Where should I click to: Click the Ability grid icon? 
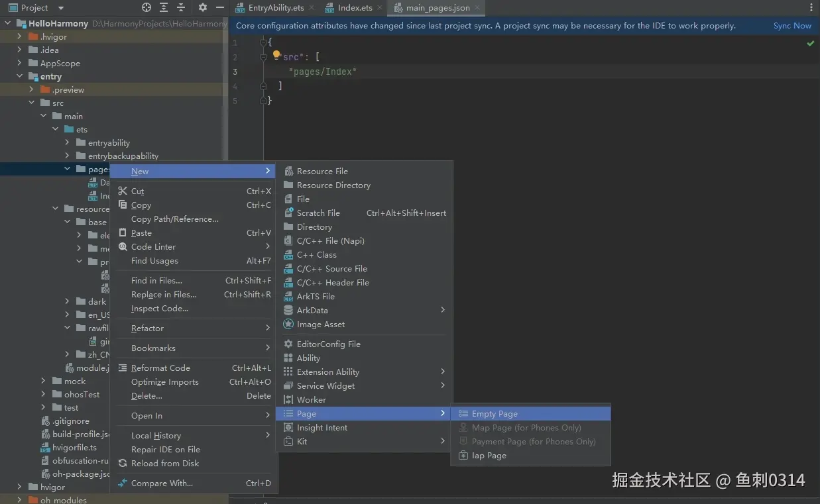tap(288, 358)
